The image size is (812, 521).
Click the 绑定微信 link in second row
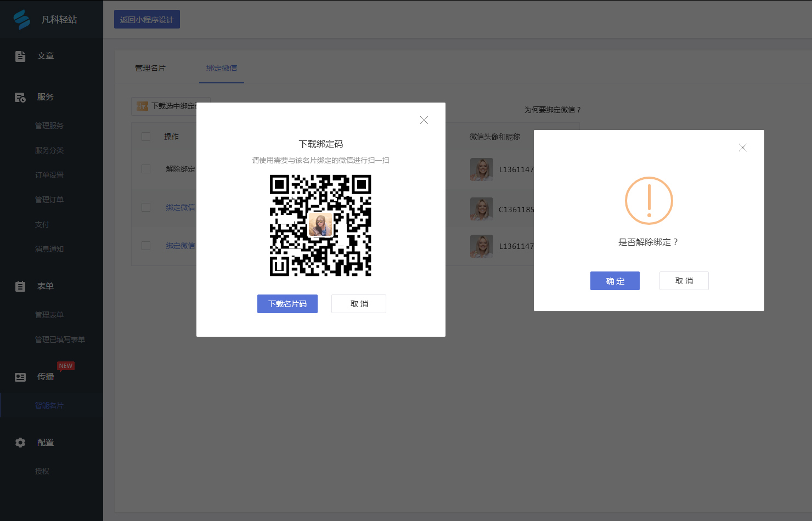click(x=181, y=207)
